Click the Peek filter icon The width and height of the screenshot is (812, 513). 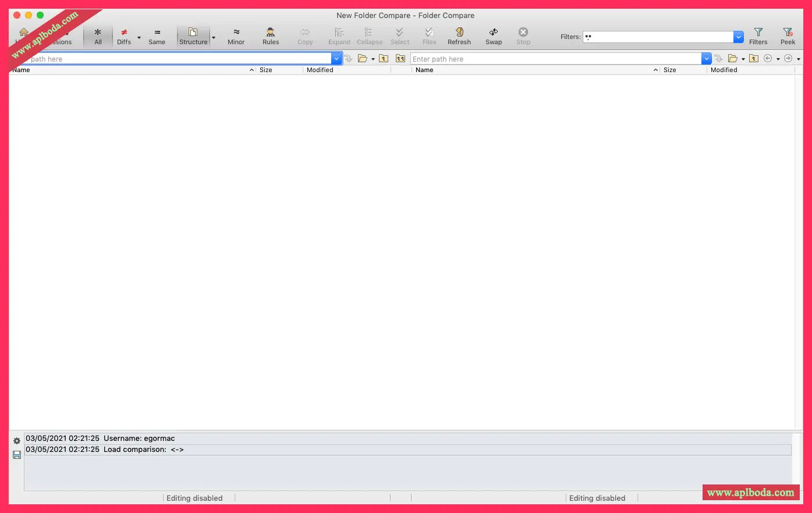788,35
